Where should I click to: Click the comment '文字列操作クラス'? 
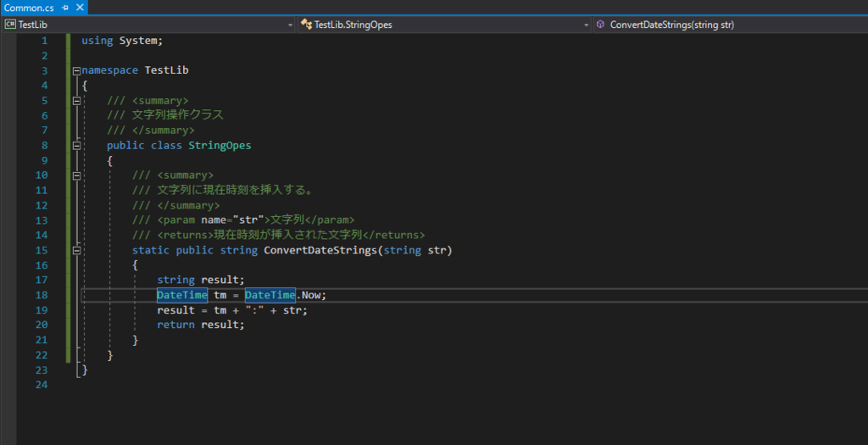tap(178, 115)
